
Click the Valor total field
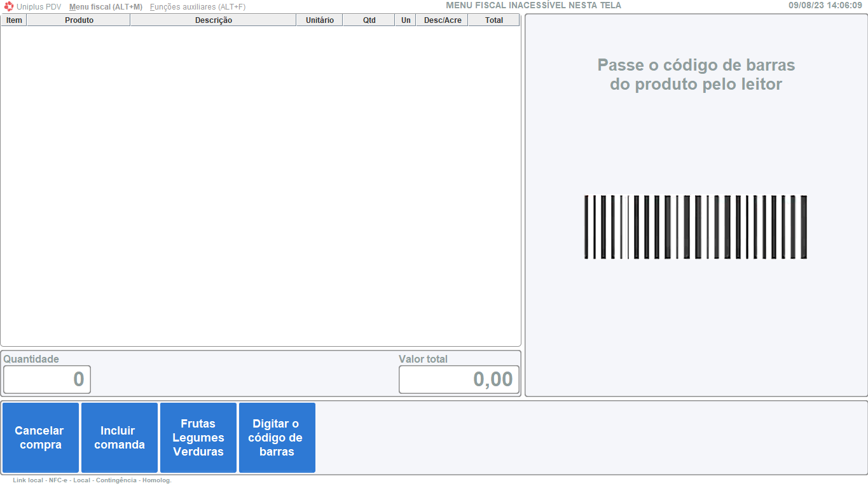point(458,380)
